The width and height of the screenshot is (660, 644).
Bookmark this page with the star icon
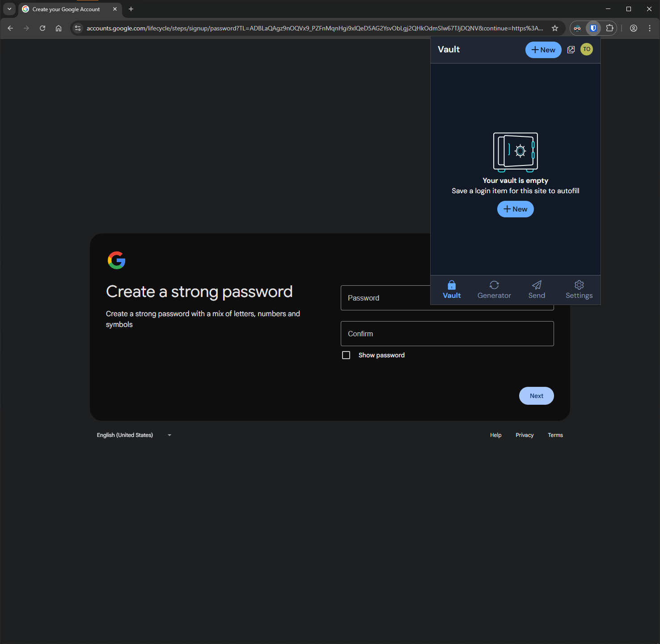[554, 28]
